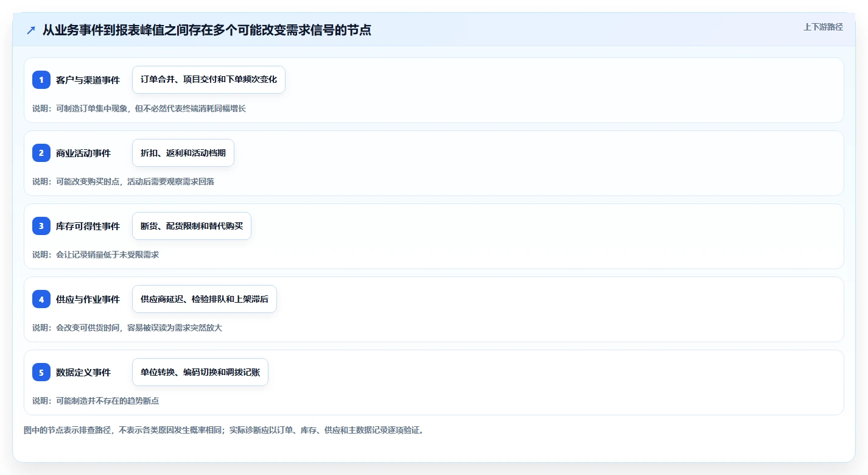868x475 pixels.
Task: Click the 订单合并、项目交付和下单频次变化 chip
Action: 209,80
